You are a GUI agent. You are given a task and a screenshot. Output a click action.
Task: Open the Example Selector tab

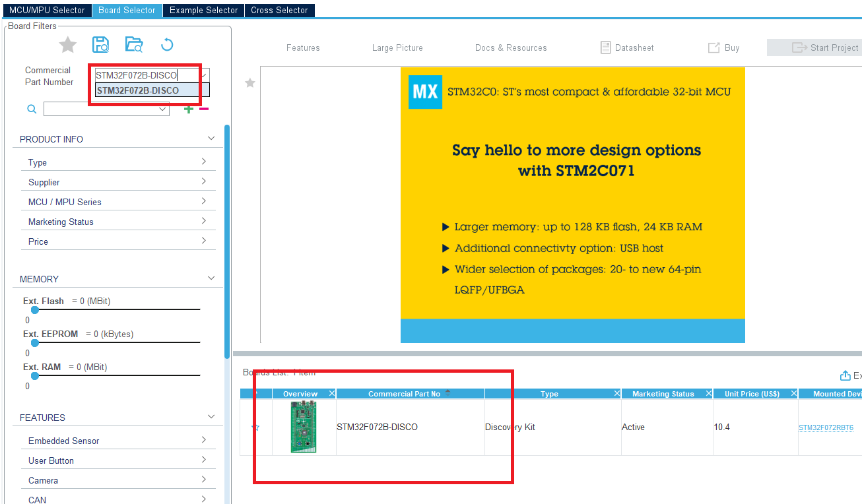(203, 10)
